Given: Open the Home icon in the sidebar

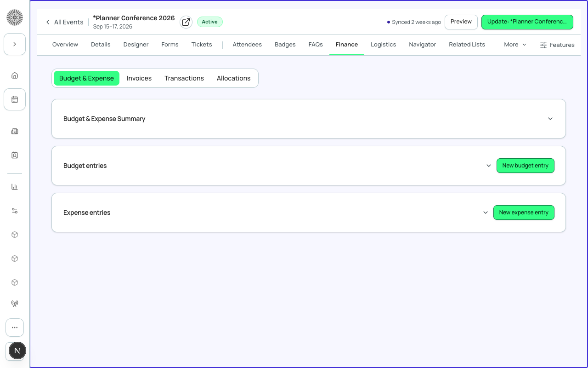Looking at the screenshot, I should (15, 75).
